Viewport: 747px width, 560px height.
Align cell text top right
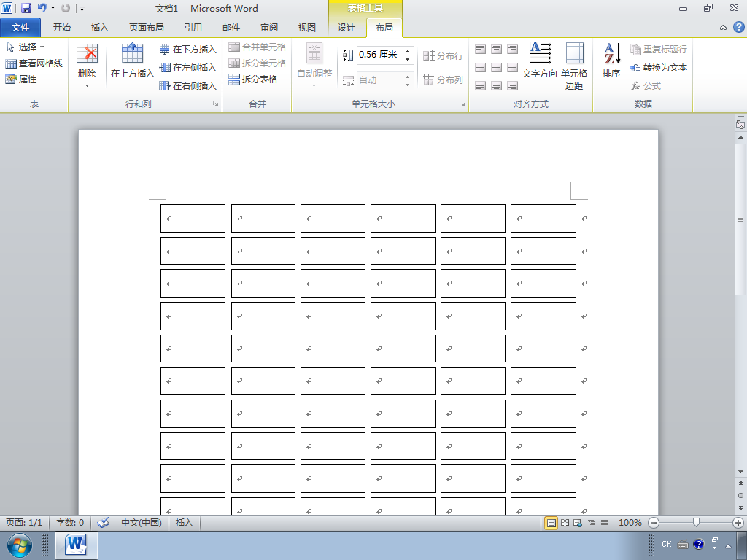pos(512,49)
